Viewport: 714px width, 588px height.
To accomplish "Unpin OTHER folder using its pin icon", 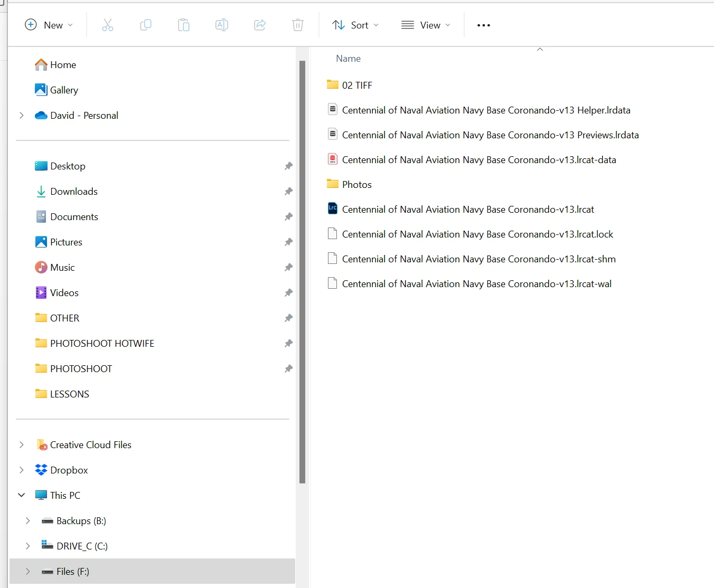I will 288,318.
